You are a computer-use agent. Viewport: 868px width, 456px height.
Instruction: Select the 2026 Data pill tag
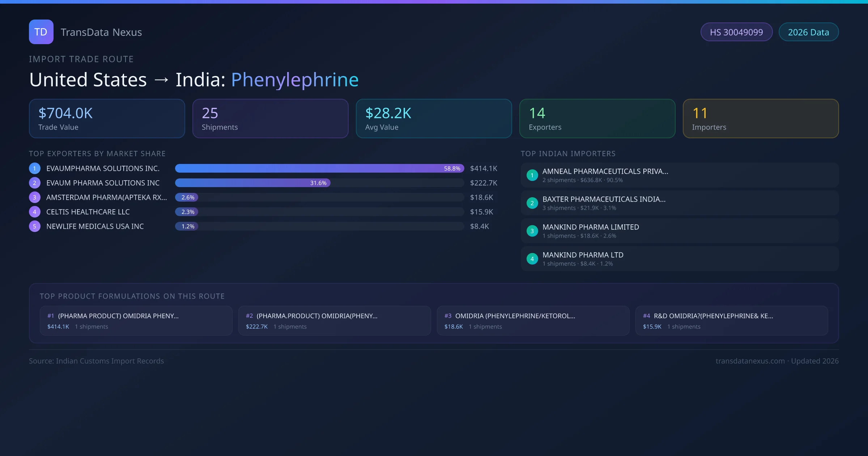coord(808,32)
